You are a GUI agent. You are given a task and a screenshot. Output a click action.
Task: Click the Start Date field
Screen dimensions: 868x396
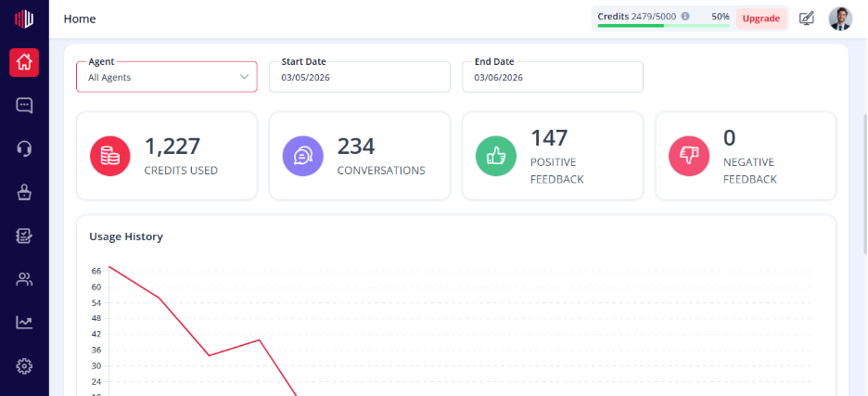[360, 76]
